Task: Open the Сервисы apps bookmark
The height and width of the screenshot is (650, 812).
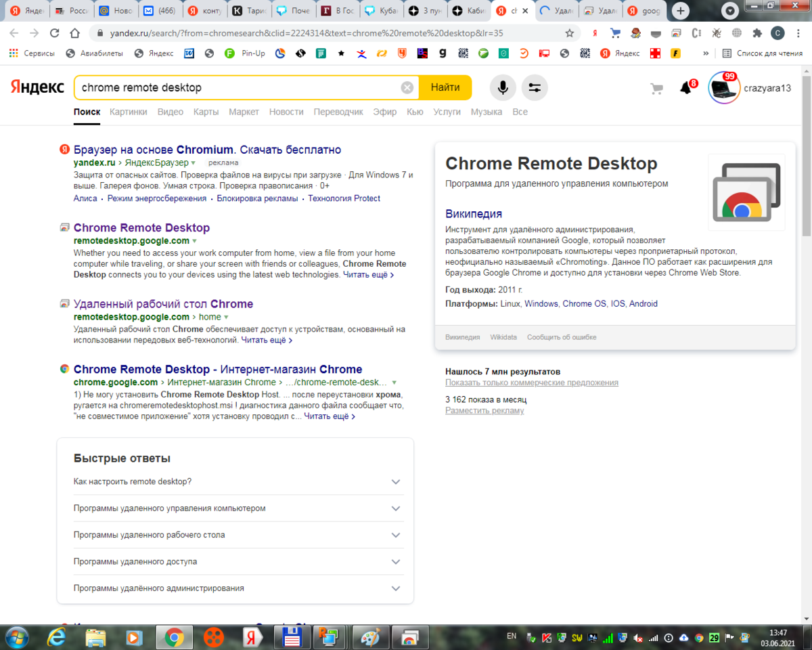Action: [32, 53]
